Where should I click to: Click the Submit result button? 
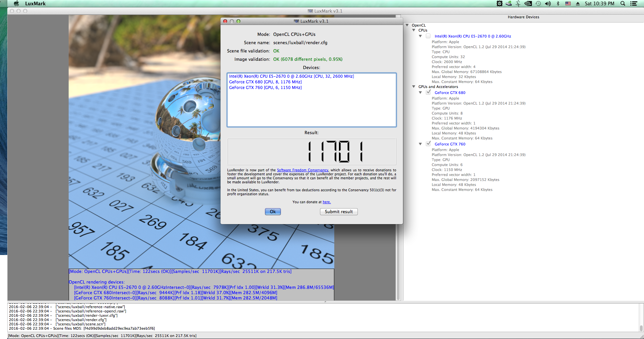tap(339, 212)
